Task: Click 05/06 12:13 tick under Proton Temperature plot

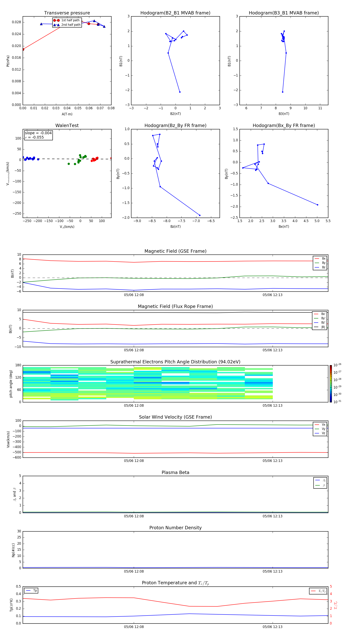Action: (272, 627)
